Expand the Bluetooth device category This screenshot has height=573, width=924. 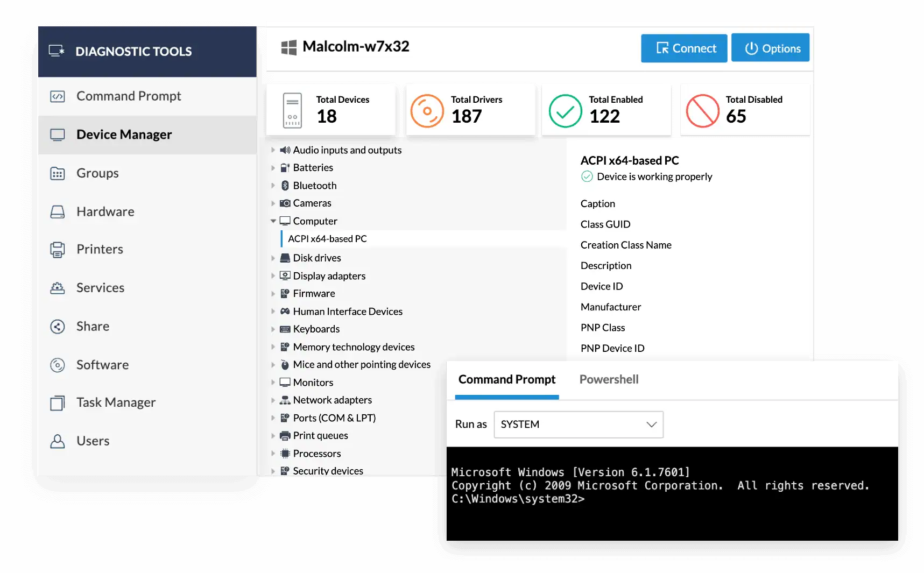pyautogui.click(x=273, y=186)
